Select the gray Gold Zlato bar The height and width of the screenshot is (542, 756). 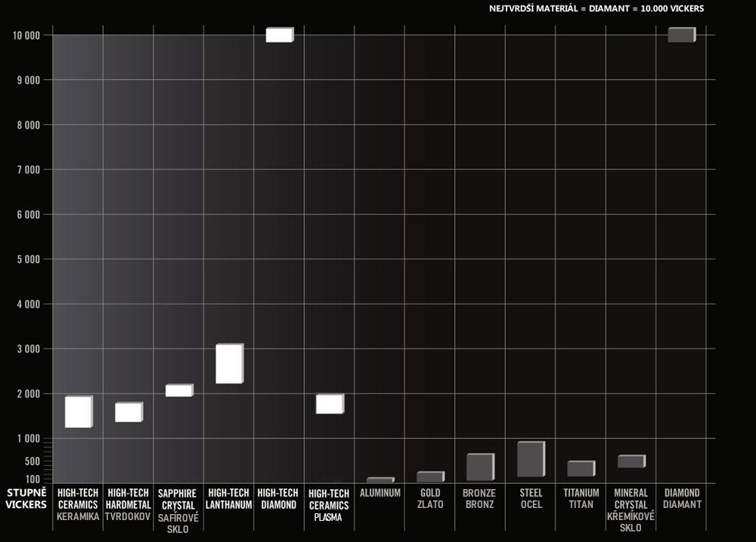tap(429, 477)
